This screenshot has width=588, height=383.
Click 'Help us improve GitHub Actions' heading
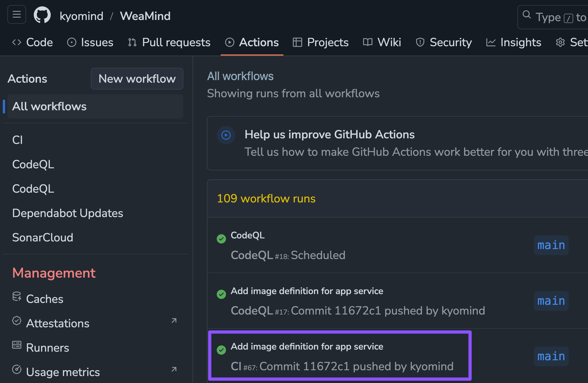330,134
